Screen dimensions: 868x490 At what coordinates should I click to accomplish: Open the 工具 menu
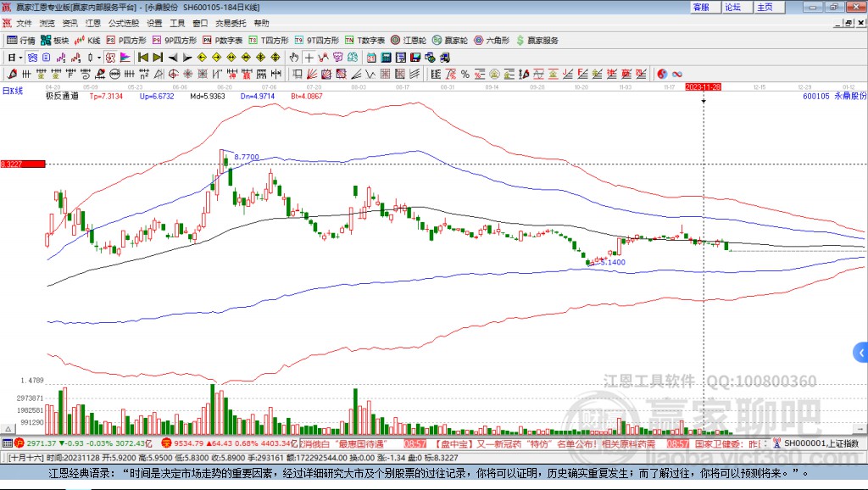click(177, 23)
